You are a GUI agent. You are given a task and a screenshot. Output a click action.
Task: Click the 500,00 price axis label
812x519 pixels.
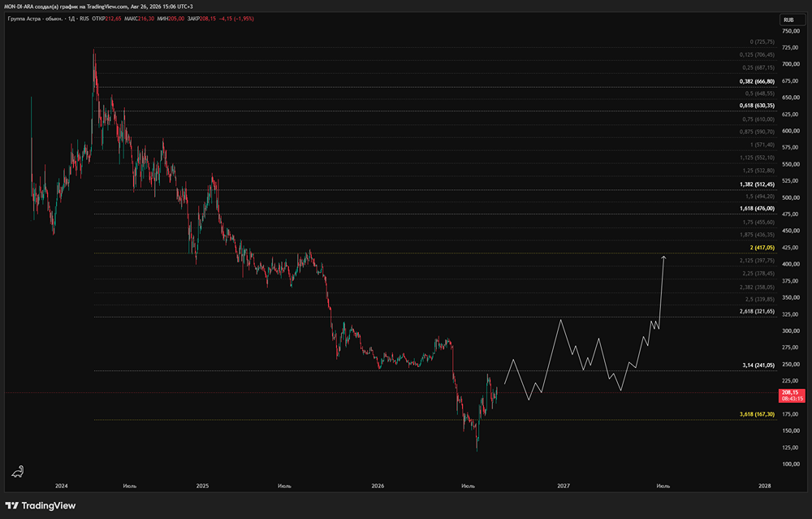pyautogui.click(x=791, y=197)
